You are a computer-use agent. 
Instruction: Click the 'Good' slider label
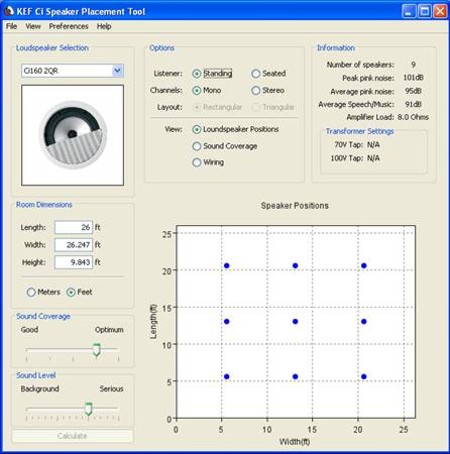click(29, 330)
